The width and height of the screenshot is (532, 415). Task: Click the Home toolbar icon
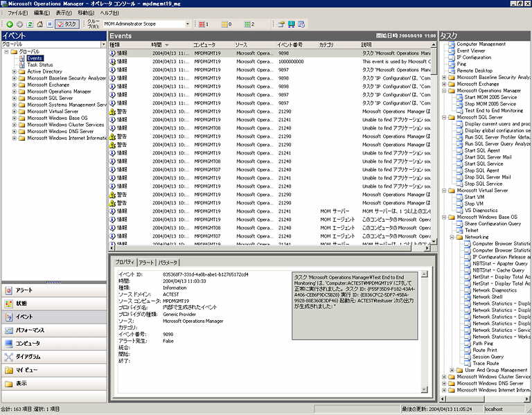click(x=40, y=24)
